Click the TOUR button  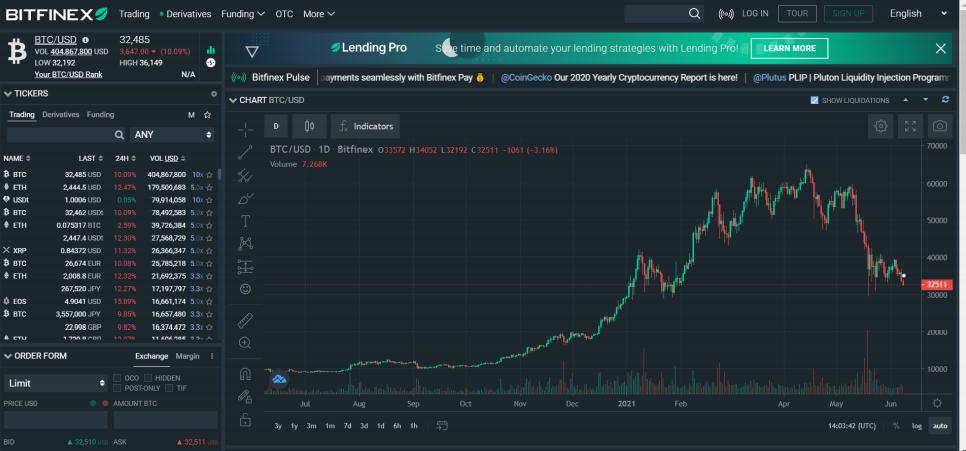point(797,14)
